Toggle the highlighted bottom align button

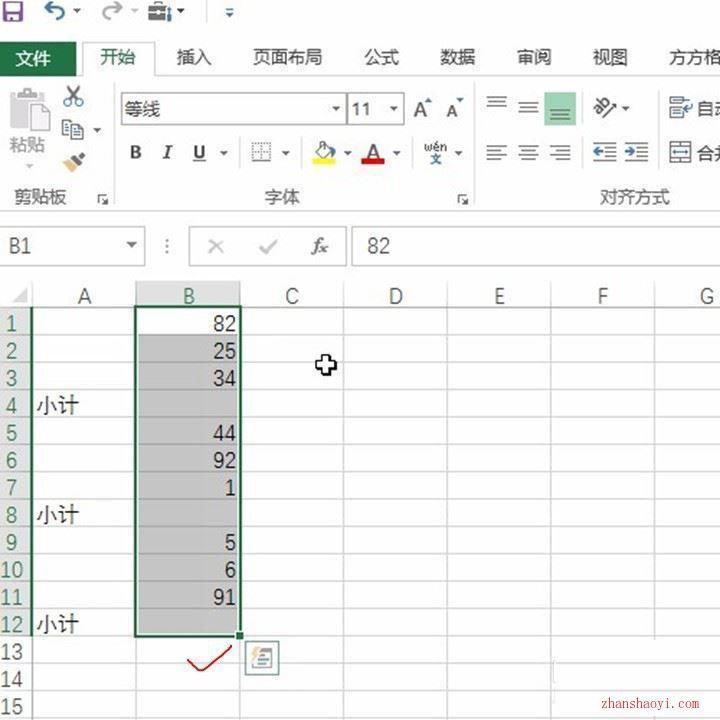click(x=560, y=109)
